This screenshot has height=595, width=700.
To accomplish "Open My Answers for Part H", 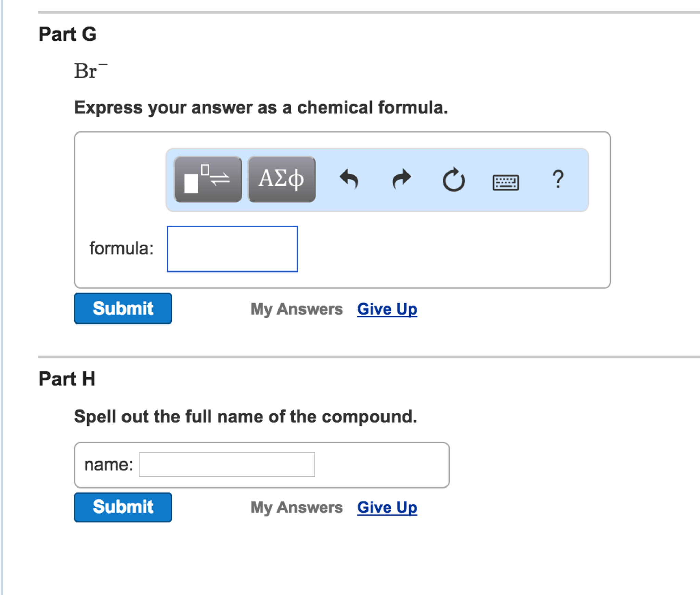I will [297, 508].
